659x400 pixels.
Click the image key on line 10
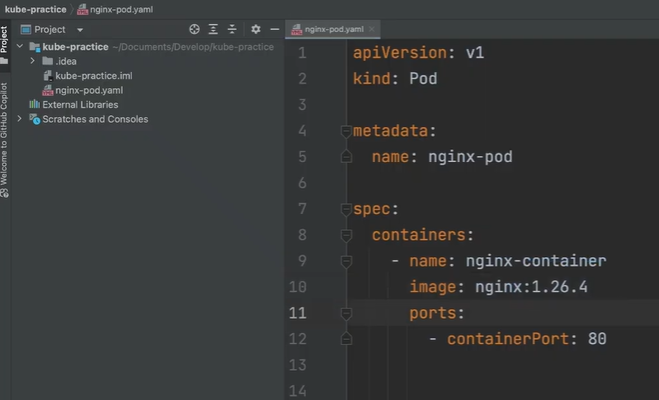tap(432, 287)
